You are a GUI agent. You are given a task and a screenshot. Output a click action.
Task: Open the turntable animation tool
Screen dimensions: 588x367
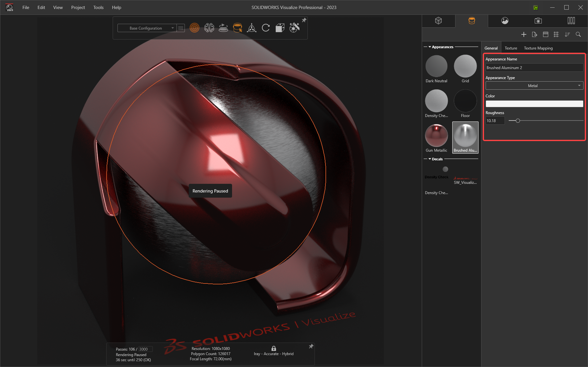pos(223,28)
